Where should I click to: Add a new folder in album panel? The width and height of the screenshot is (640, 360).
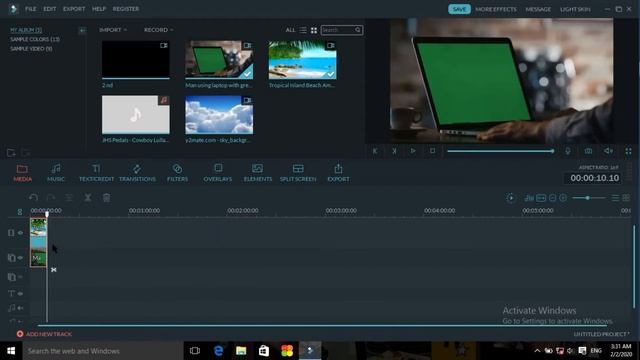11,153
